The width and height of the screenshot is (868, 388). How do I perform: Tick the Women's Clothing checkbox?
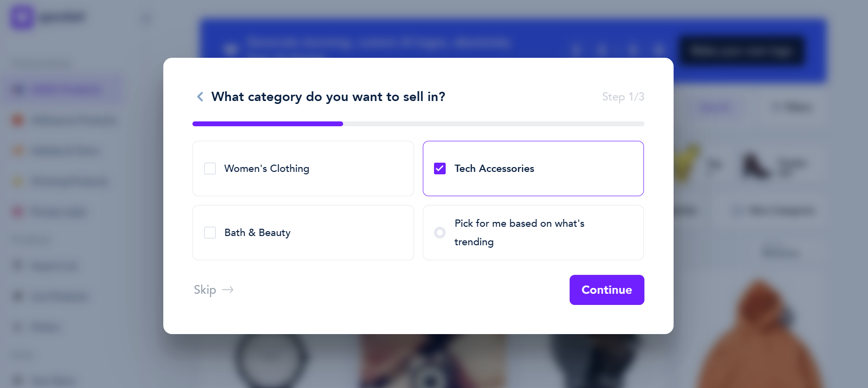[x=210, y=169]
